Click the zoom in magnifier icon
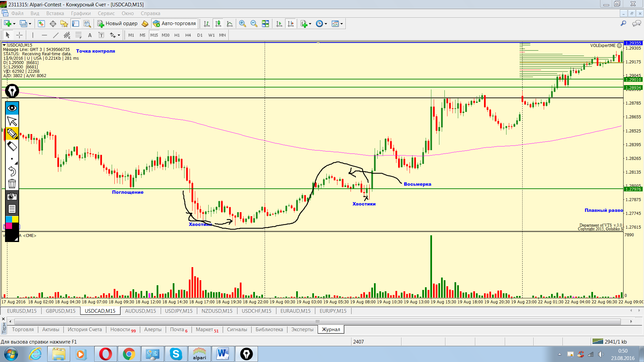Screen dimensions: 644x362 point(243,23)
